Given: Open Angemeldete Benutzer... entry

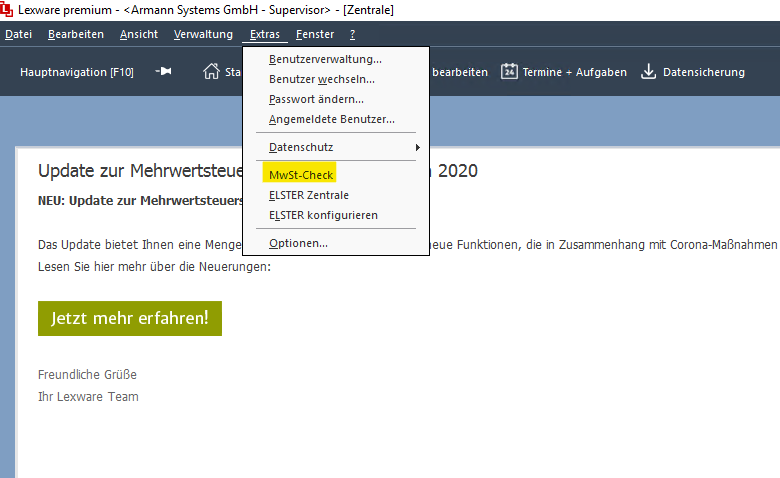Looking at the screenshot, I should coord(336,119).
